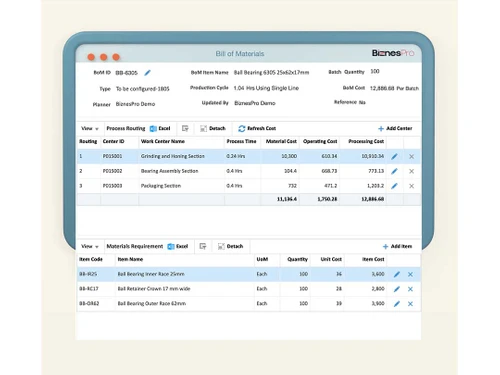Screen dimensions: 500x375
Task: Click the Batch Quantity value 100
Action: click(375, 71)
